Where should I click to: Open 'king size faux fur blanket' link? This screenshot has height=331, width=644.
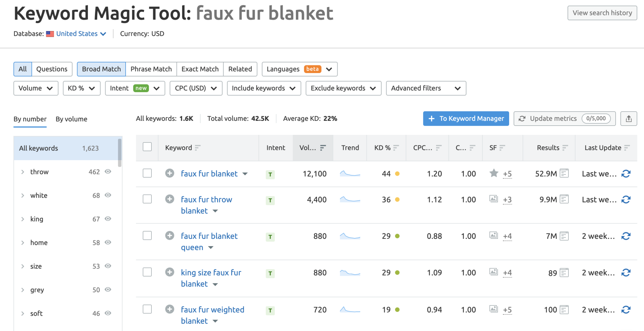pyautogui.click(x=211, y=278)
